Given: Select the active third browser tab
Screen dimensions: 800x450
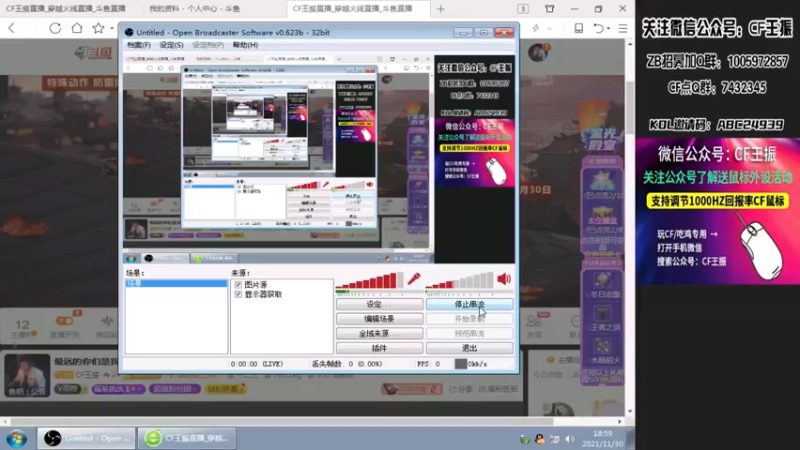Looking at the screenshot, I should [x=359, y=9].
